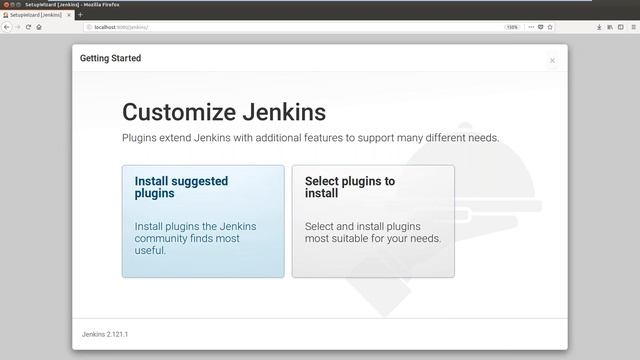Open a new browser tab with plus
The image size is (640, 360).
80,15
